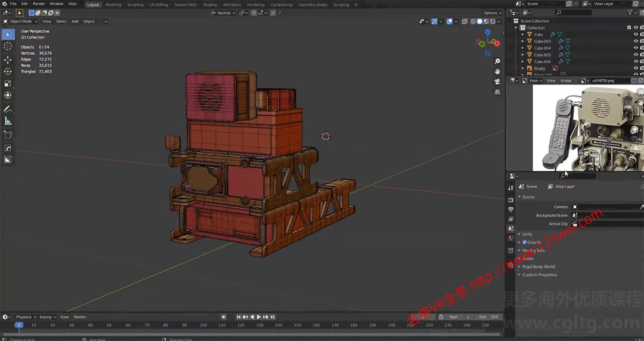This screenshot has width=644, height=341.
Task: Open the Render Properties tab
Action: [511, 199]
